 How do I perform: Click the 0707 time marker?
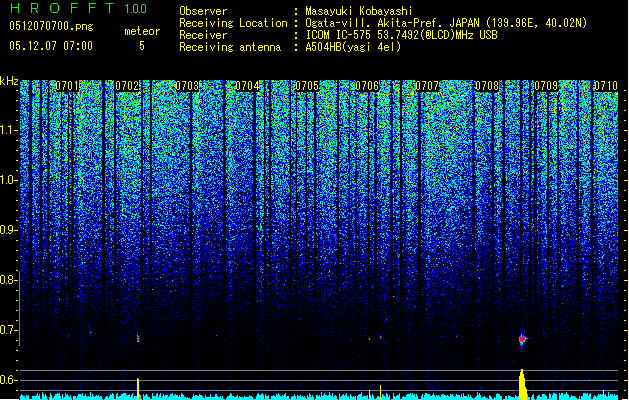(x=427, y=86)
